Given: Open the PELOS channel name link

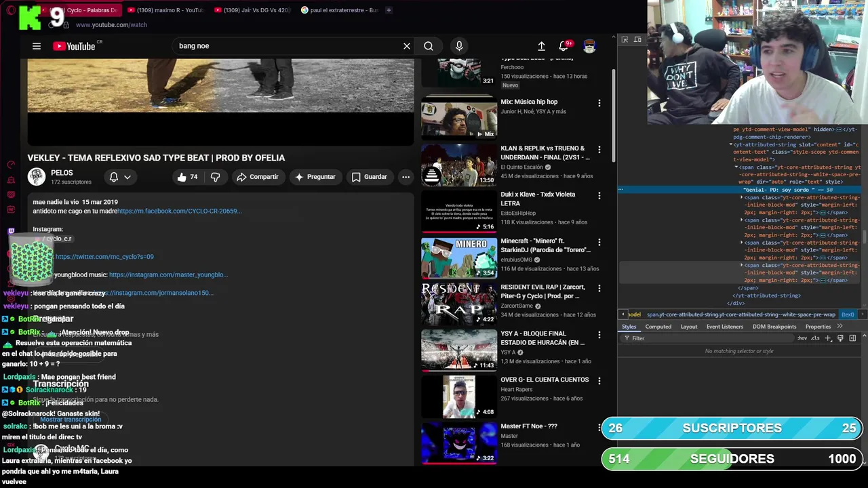Looking at the screenshot, I should [62, 173].
